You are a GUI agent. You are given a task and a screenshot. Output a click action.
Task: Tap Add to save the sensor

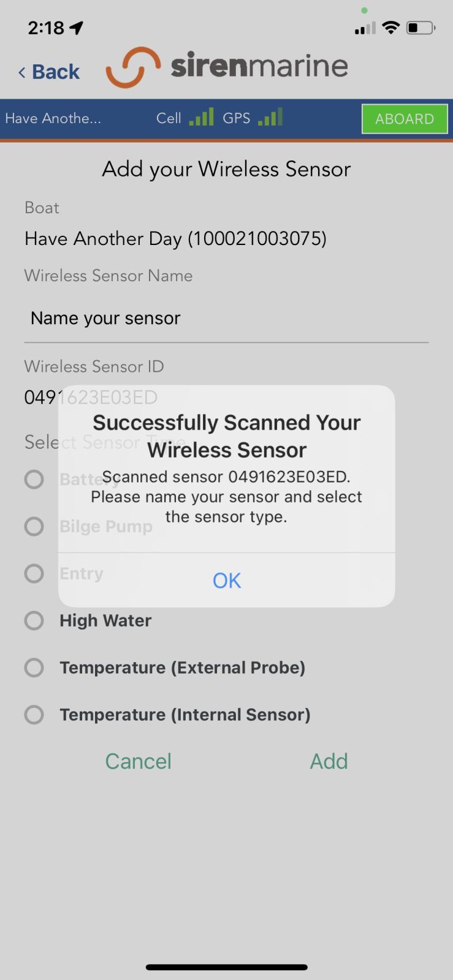[329, 761]
